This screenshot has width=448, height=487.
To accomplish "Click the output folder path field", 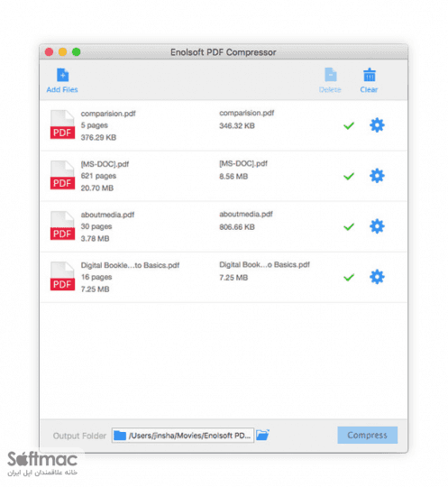I will [x=183, y=436].
